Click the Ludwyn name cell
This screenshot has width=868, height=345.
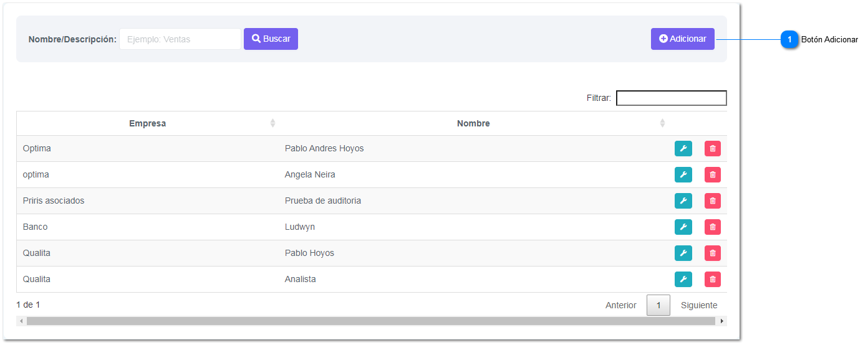click(473, 227)
